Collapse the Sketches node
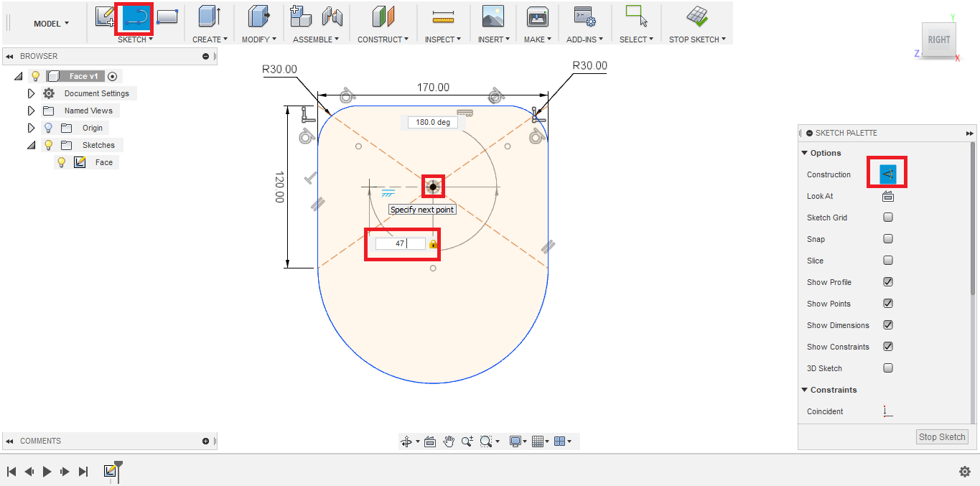The width and height of the screenshot is (980, 486). coord(31,145)
